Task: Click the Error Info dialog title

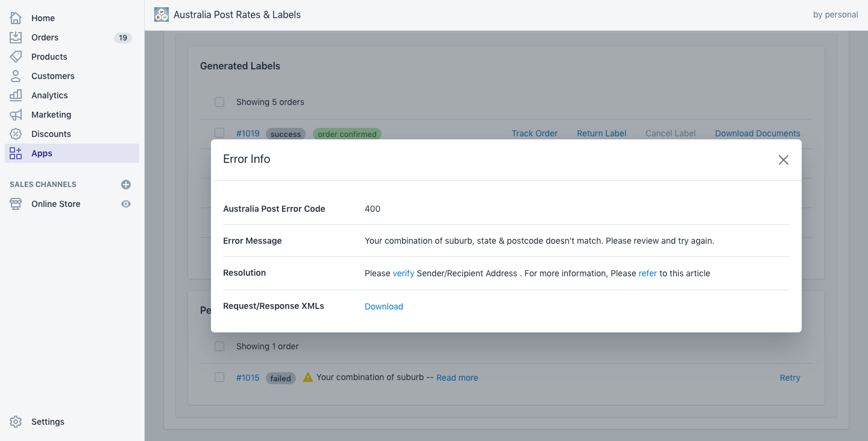Action: coord(247,159)
